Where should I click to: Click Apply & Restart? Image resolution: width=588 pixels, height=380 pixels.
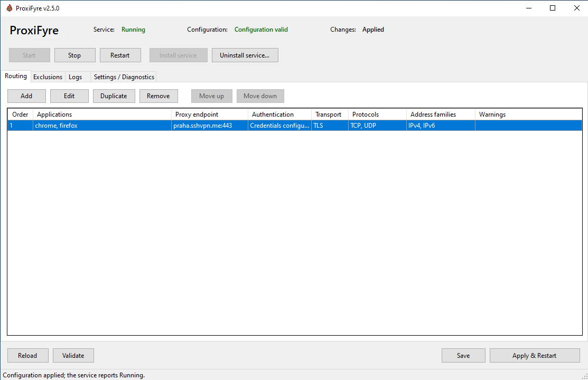click(535, 356)
